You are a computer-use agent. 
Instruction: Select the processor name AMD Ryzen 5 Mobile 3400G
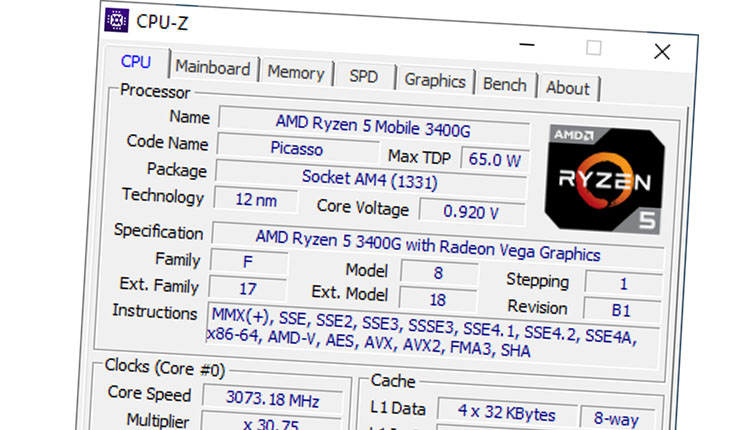pyautogui.click(x=374, y=126)
